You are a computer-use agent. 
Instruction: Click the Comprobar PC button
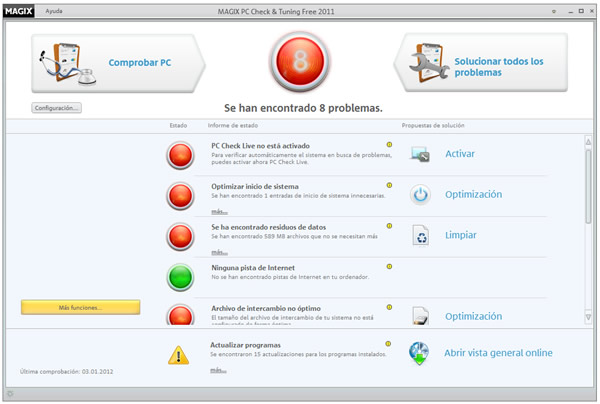(x=118, y=63)
